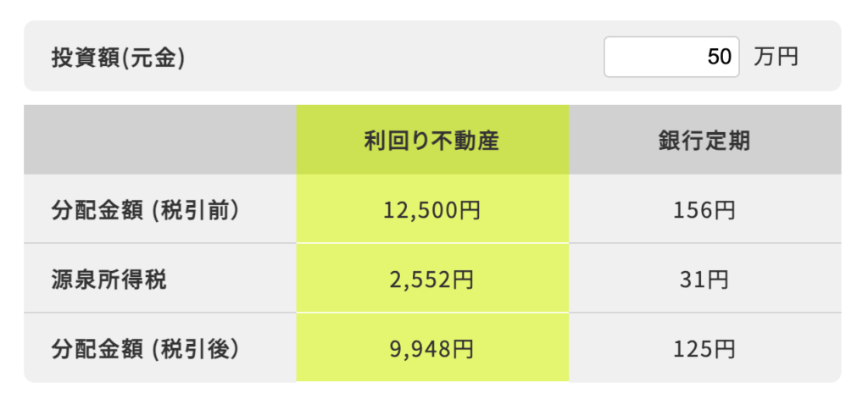This screenshot has height=399, width=868.
Task: Click the empty top-left table header cell
Action: (x=160, y=141)
